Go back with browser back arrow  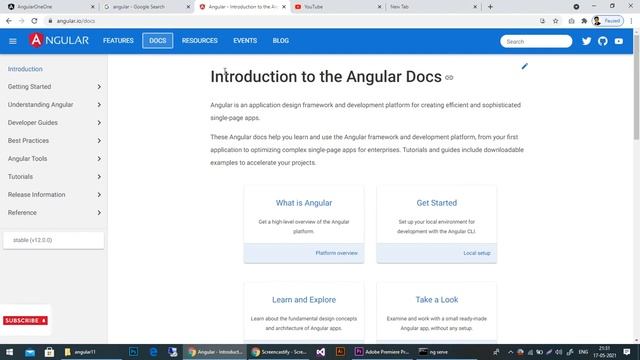tap(9, 21)
